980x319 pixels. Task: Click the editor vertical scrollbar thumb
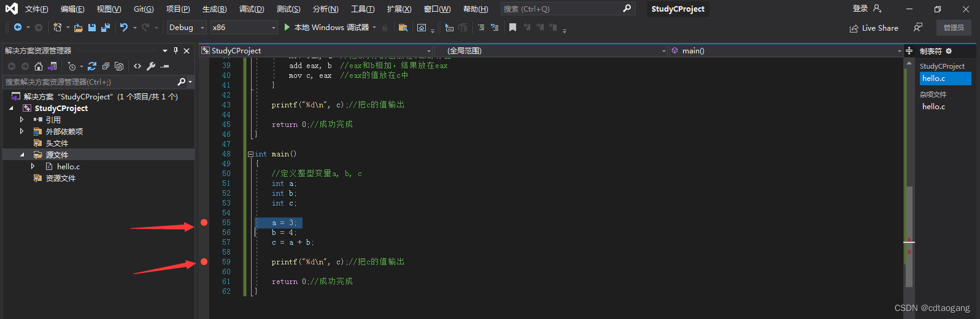(909, 236)
